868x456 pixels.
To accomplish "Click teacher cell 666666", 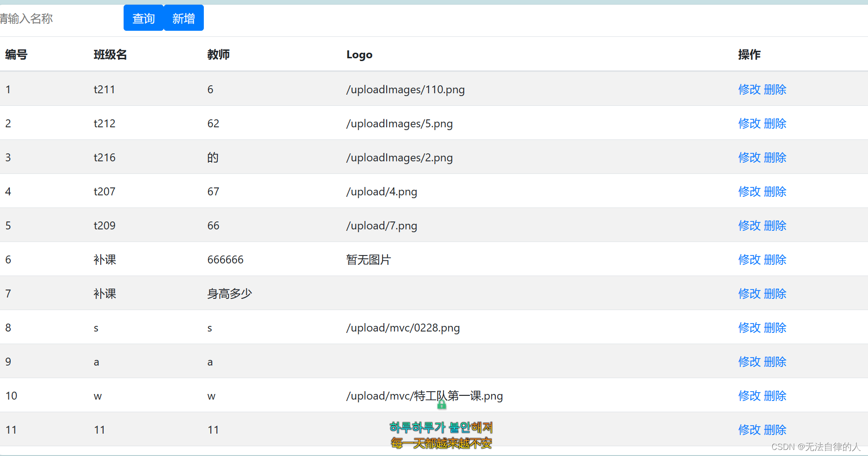I will 225,259.
